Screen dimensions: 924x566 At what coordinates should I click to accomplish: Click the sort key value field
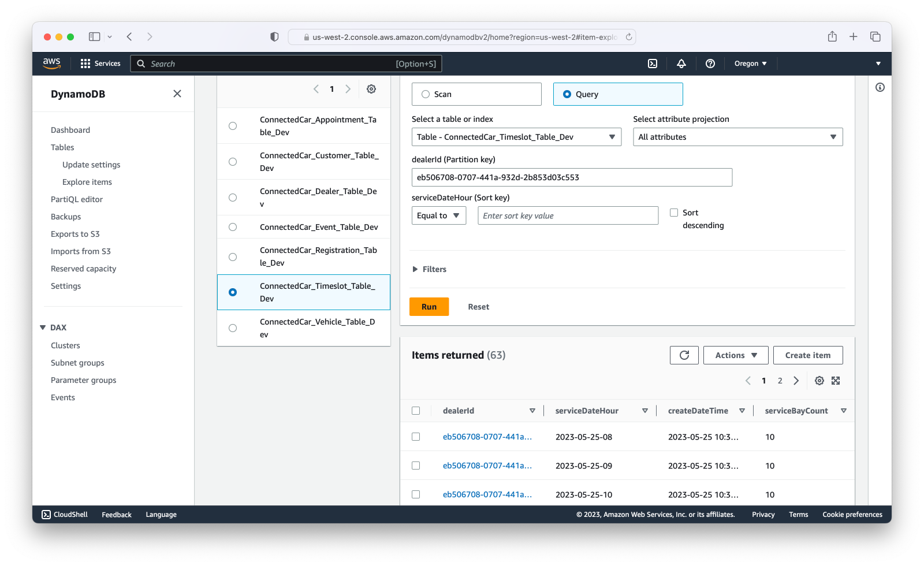[x=568, y=215]
